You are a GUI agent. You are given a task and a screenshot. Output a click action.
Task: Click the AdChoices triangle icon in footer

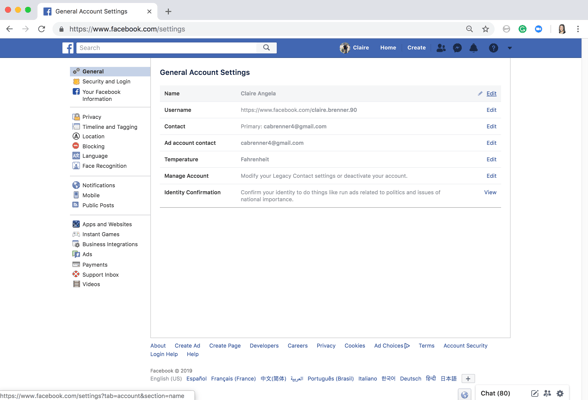pos(407,346)
